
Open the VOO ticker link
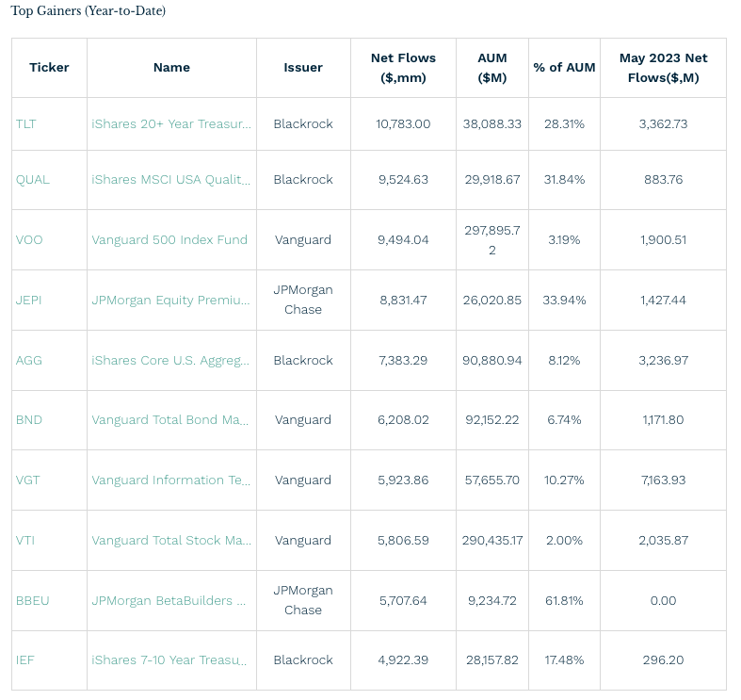pos(29,240)
